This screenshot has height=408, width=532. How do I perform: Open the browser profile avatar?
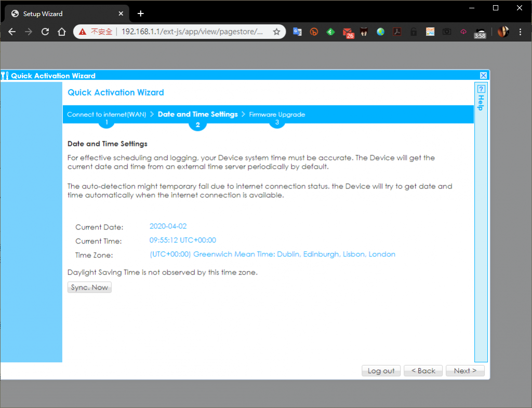click(x=503, y=32)
